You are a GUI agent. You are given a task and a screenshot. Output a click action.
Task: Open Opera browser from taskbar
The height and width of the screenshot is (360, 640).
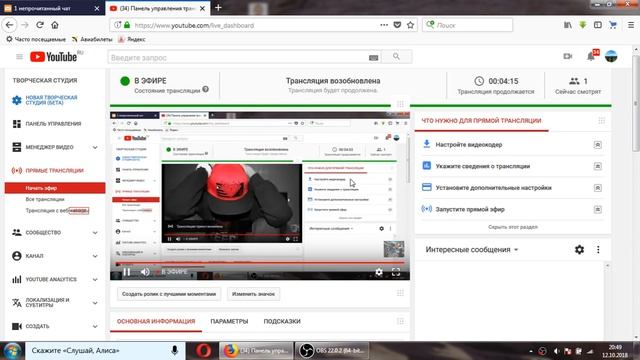click(203, 351)
